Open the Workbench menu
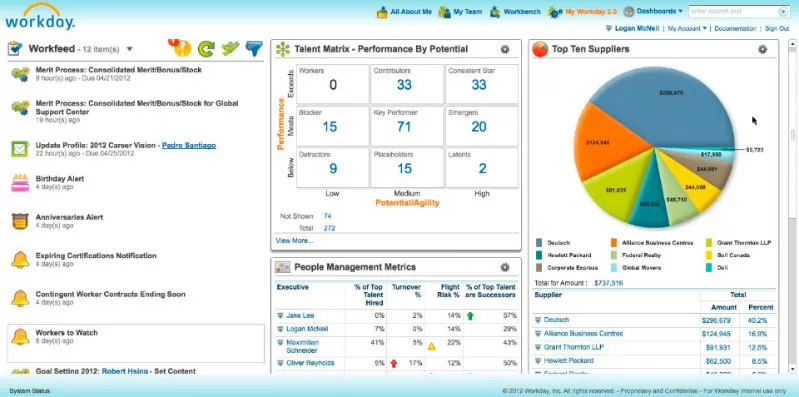This screenshot has height=397, width=799. pyautogui.click(x=522, y=12)
